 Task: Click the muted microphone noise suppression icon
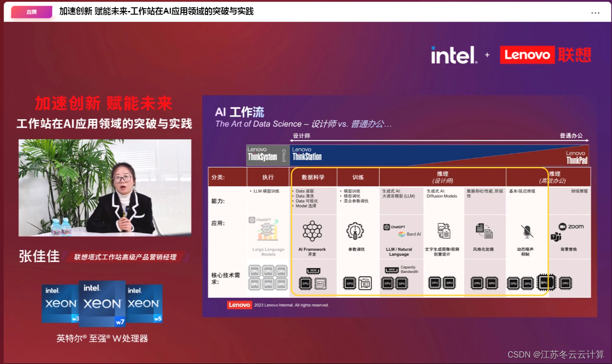[x=527, y=231]
